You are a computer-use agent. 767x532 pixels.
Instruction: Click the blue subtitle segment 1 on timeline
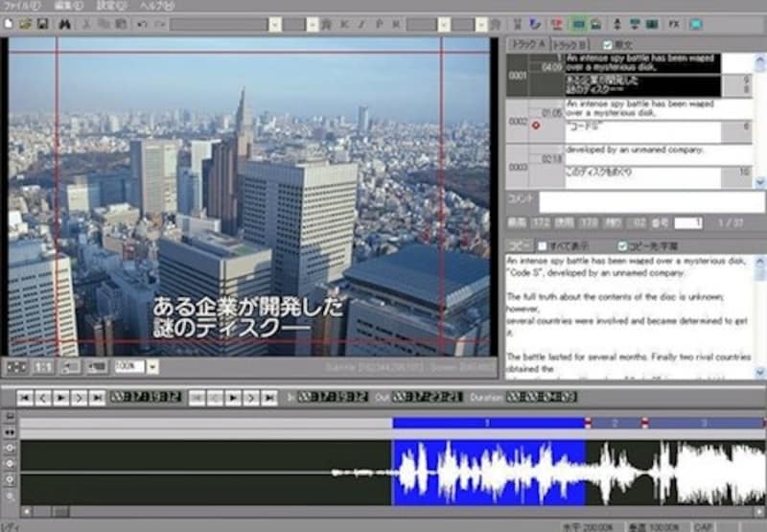(488, 423)
